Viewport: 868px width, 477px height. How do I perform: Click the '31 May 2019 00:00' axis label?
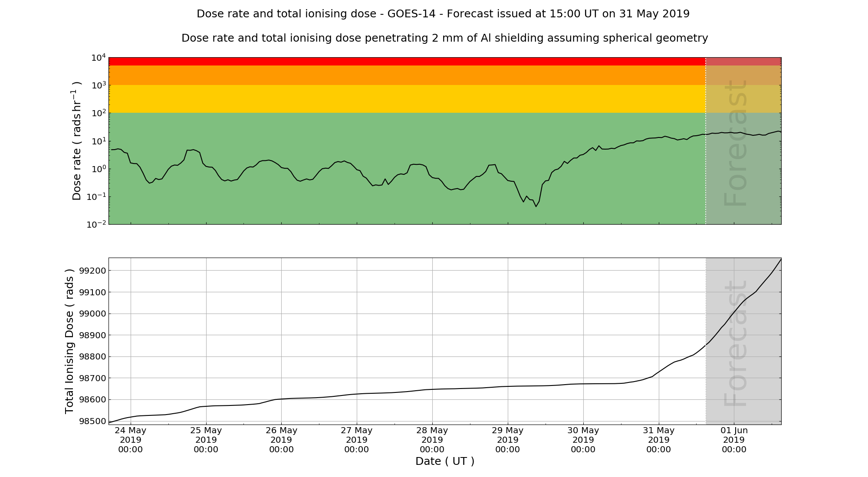(659, 440)
